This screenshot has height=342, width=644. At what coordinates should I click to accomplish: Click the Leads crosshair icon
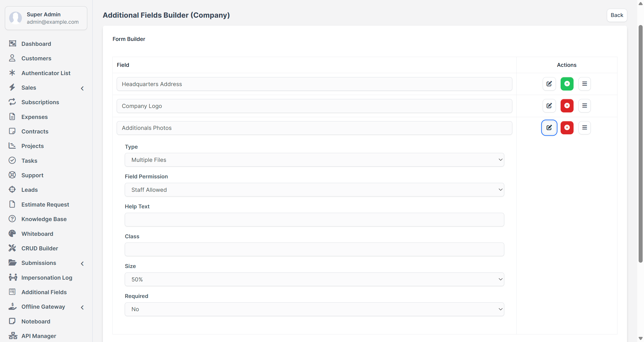(12, 190)
